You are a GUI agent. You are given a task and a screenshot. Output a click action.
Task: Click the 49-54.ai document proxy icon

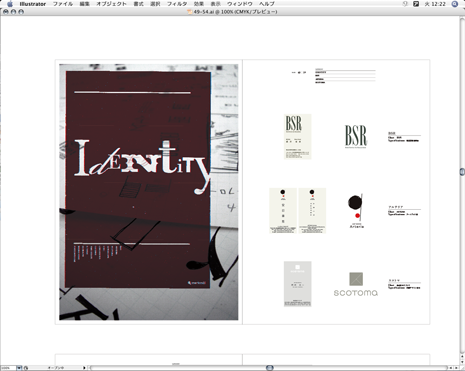(190, 12)
